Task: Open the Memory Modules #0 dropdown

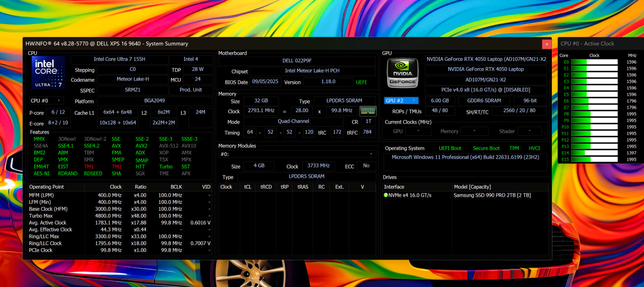Action: (297, 154)
